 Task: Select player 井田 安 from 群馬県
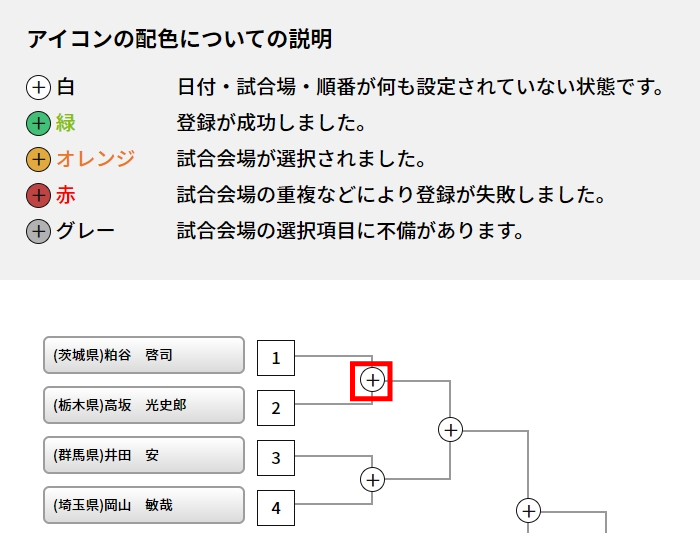144,455
